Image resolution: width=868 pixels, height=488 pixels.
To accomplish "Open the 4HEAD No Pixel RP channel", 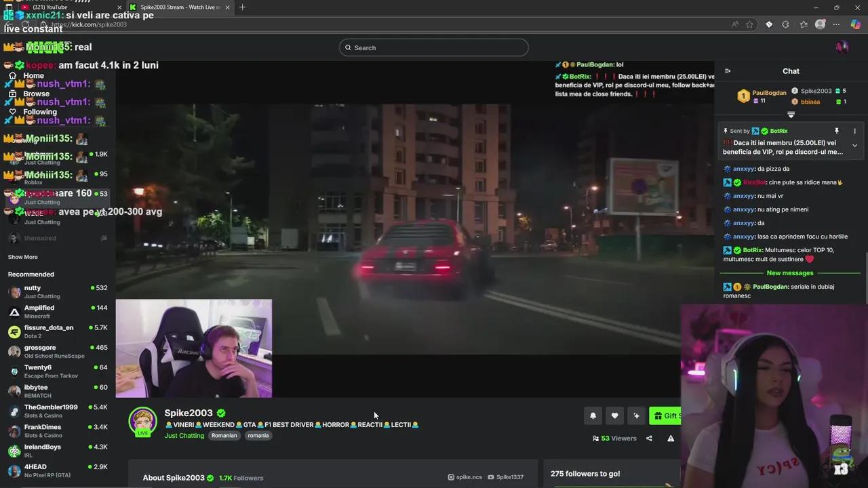I will tap(58, 471).
